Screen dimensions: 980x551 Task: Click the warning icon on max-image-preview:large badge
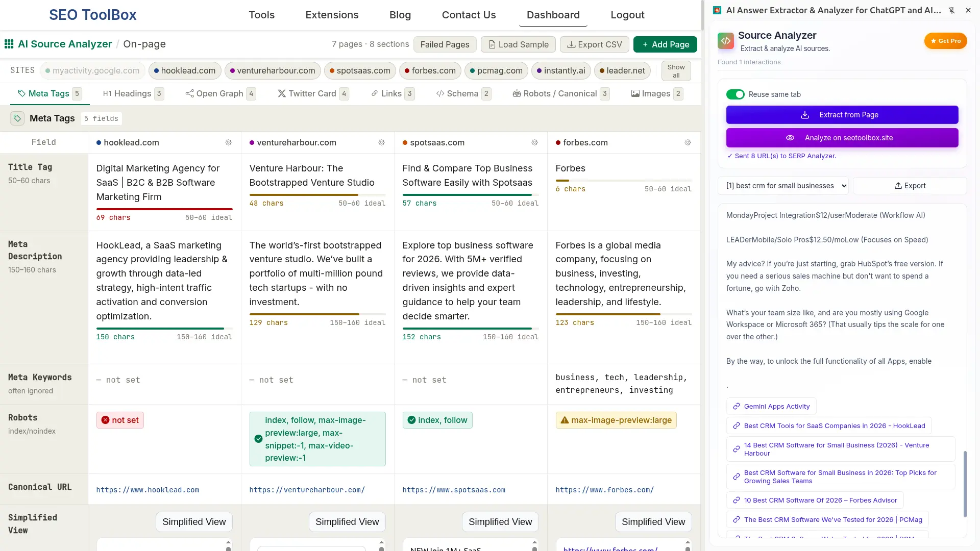(565, 420)
